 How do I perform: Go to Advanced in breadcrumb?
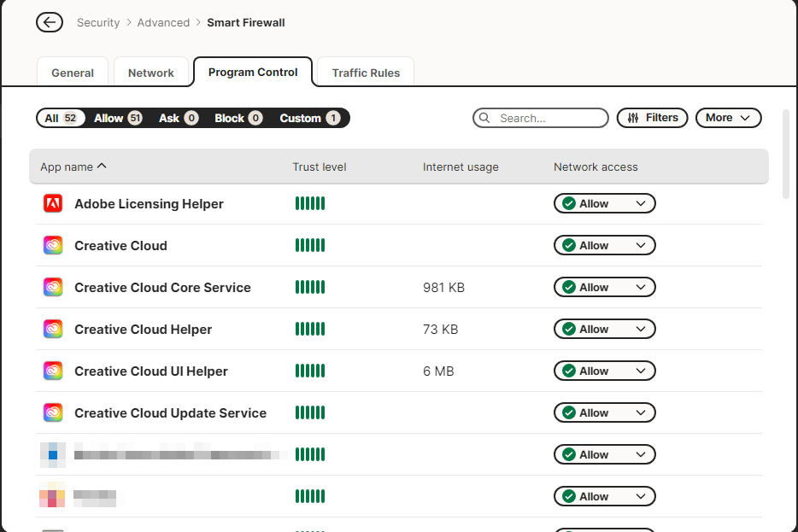pos(163,23)
